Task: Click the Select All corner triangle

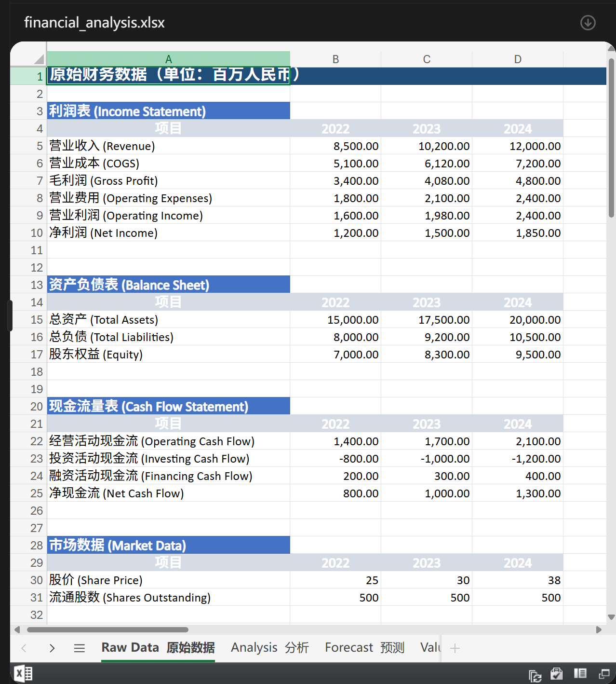Action: tap(39, 59)
